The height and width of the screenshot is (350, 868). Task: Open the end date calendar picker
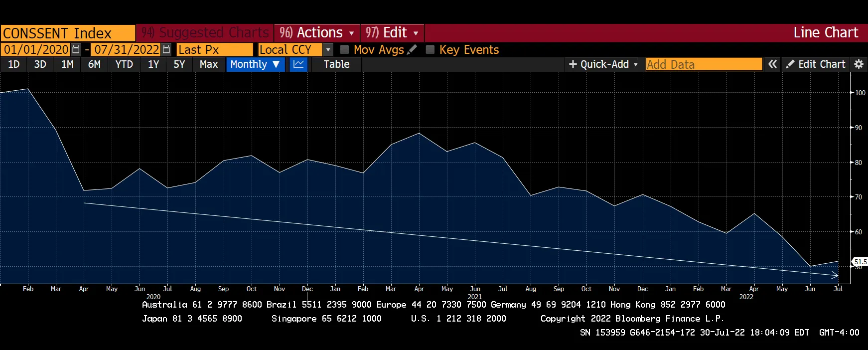[x=166, y=50]
